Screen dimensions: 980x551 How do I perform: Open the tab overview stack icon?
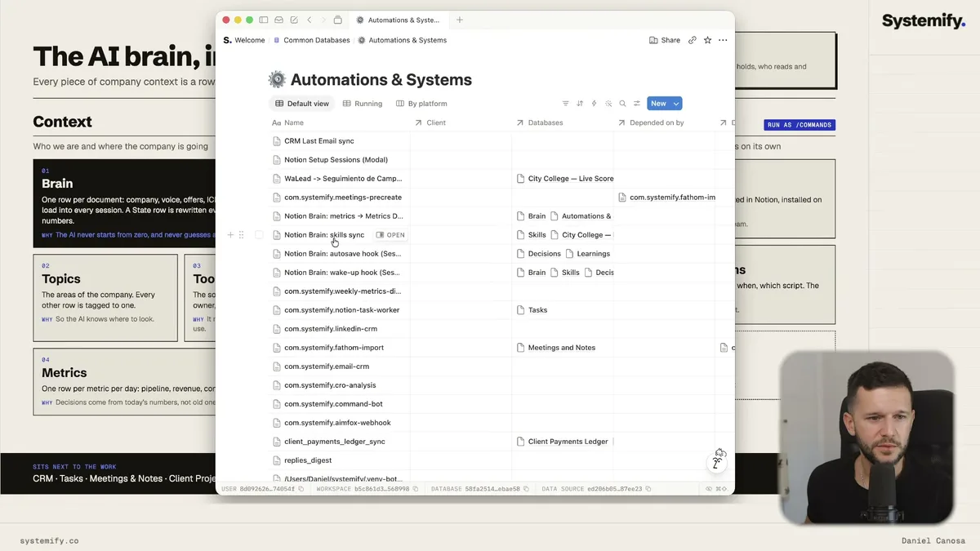click(338, 20)
